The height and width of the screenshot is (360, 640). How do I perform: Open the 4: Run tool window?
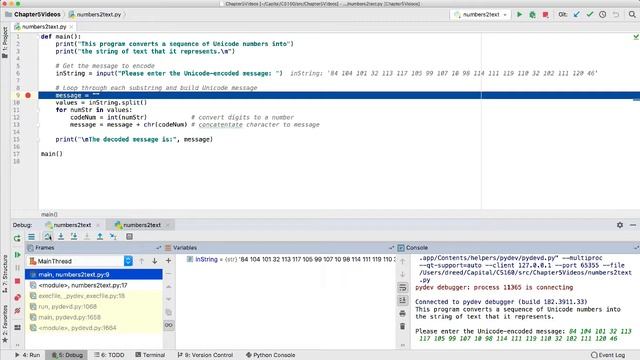[27, 355]
